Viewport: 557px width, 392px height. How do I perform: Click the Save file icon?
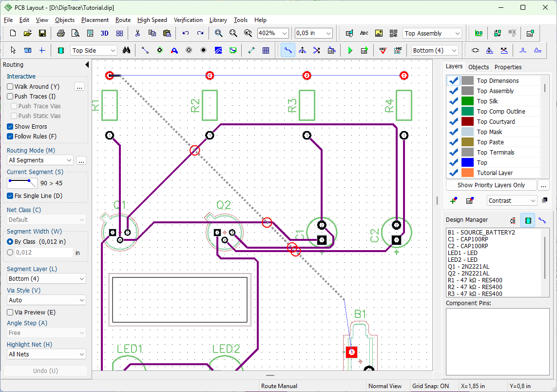click(42, 34)
